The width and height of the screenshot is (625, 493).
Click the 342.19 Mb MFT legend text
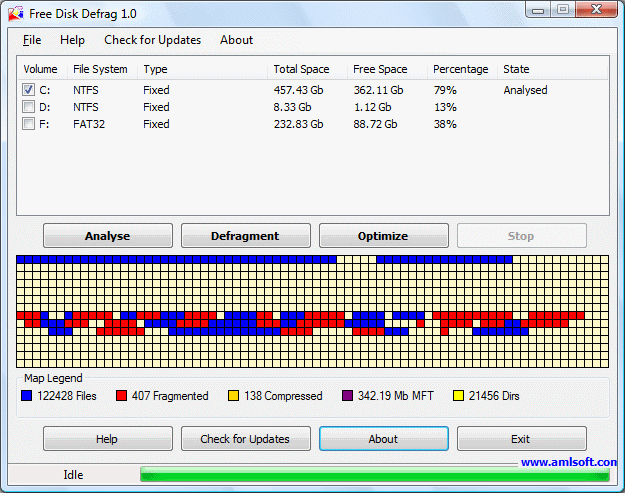pyautogui.click(x=395, y=396)
